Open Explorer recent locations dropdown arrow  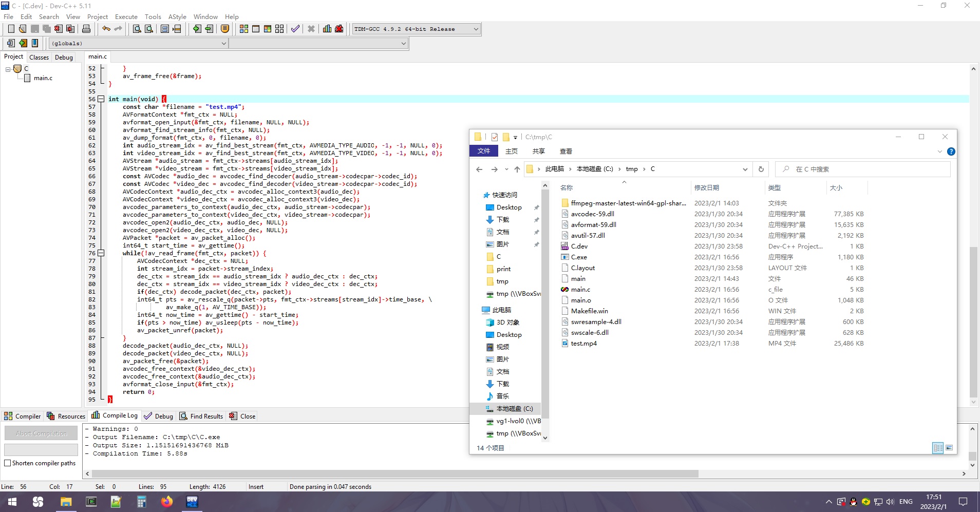point(506,169)
